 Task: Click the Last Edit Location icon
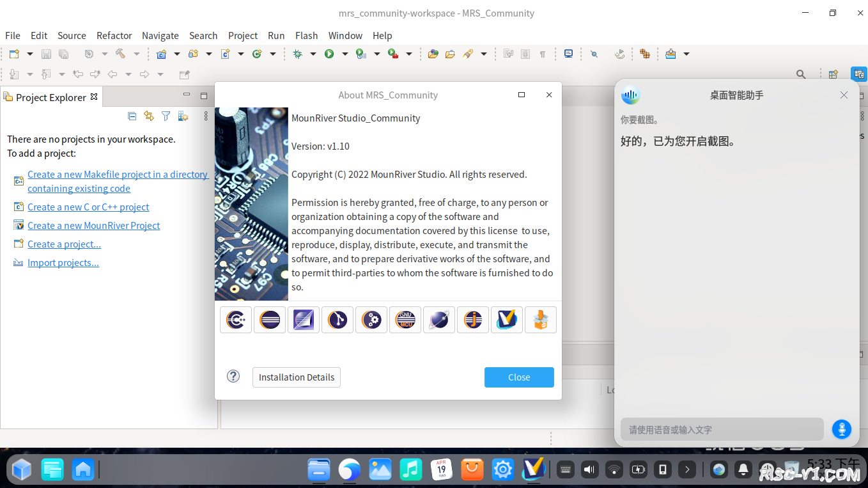click(x=78, y=74)
